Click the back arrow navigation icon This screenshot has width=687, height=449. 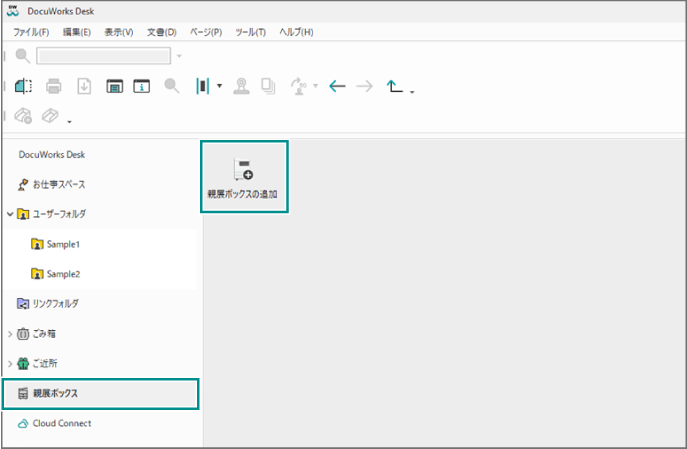337,86
